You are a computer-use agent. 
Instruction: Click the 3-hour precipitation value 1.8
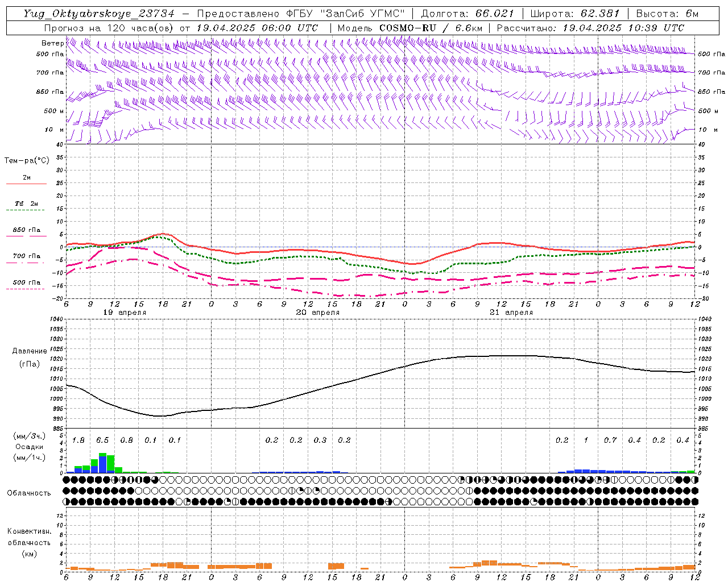78,440
